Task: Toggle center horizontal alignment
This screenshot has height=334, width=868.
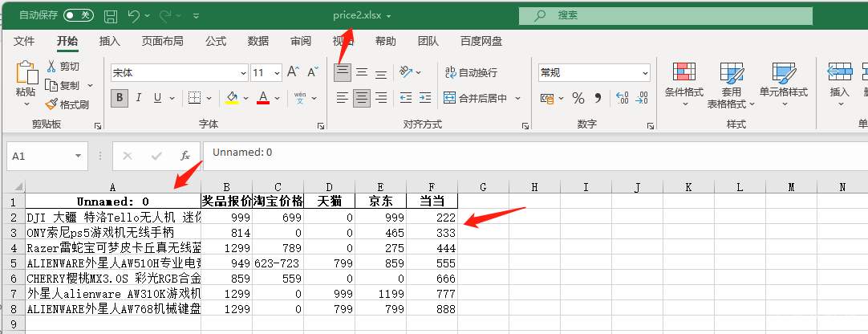Action: (362, 98)
